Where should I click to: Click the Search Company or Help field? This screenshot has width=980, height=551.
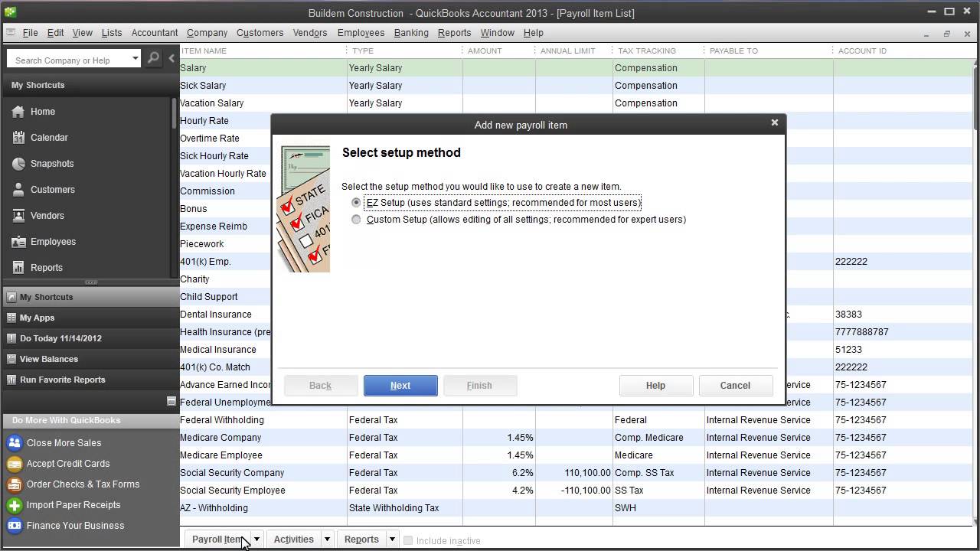(x=68, y=59)
